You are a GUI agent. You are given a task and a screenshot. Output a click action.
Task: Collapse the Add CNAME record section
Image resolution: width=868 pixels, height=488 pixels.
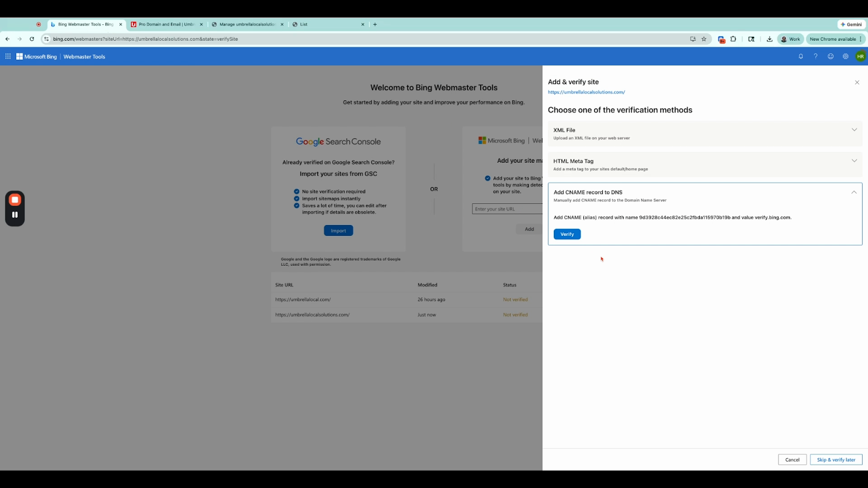point(854,192)
